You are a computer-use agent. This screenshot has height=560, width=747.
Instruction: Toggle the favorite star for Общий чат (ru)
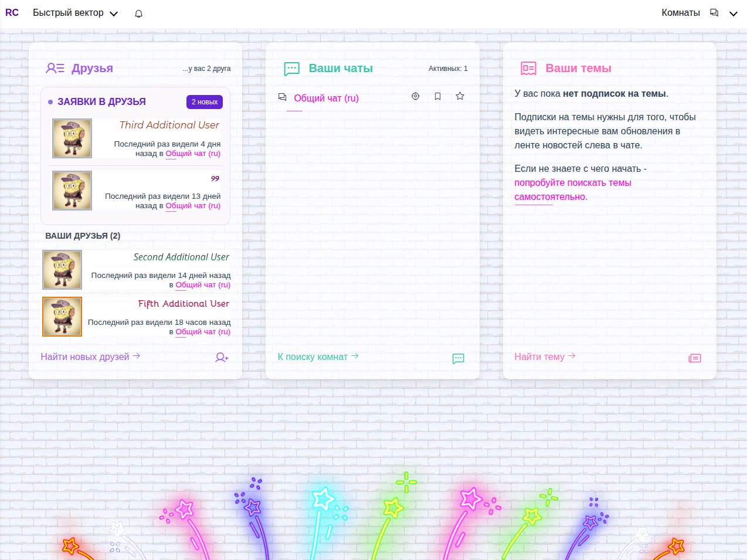tap(460, 96)
